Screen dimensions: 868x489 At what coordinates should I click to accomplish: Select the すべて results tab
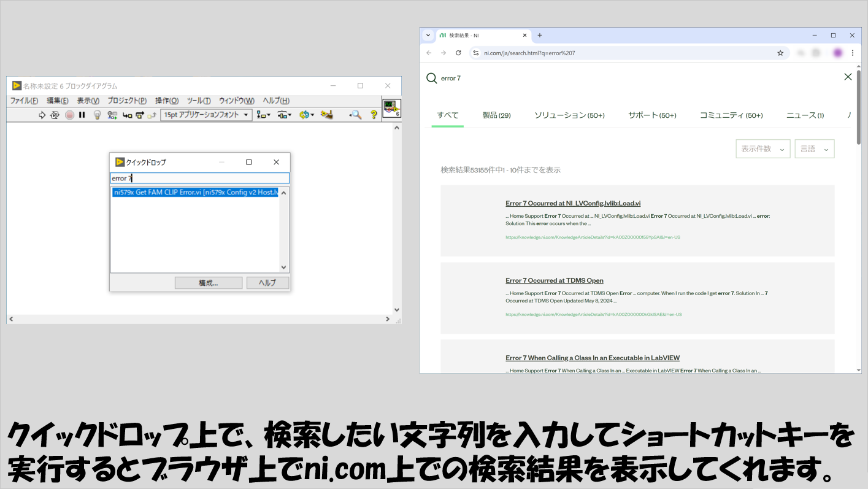(x=448, y=115)
